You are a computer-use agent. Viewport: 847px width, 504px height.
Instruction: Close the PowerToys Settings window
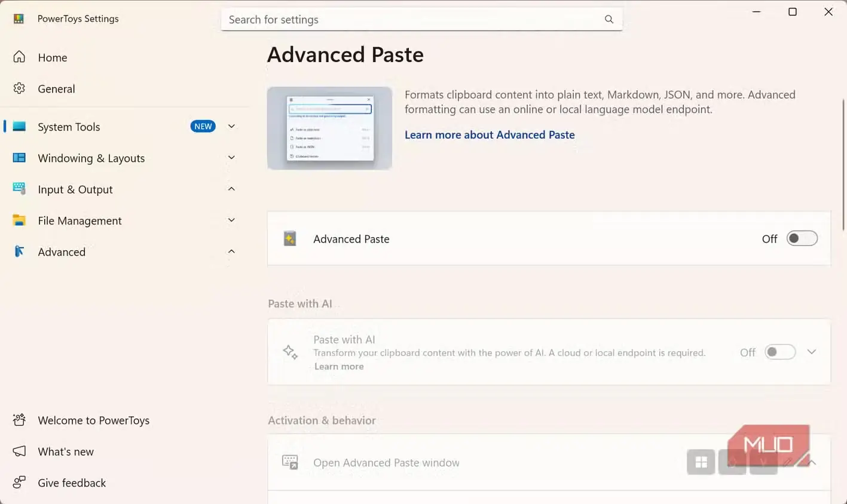click(x=828, y=12)
